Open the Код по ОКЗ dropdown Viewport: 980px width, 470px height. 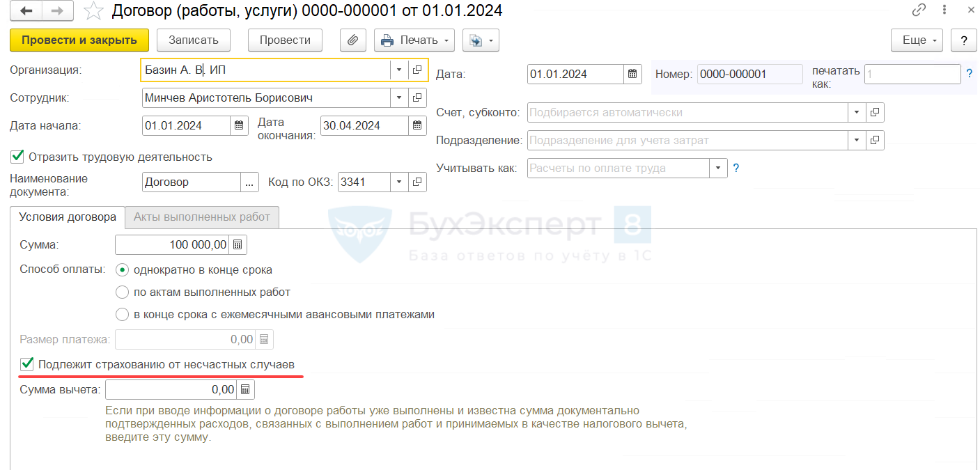click(x=399, y=182)
